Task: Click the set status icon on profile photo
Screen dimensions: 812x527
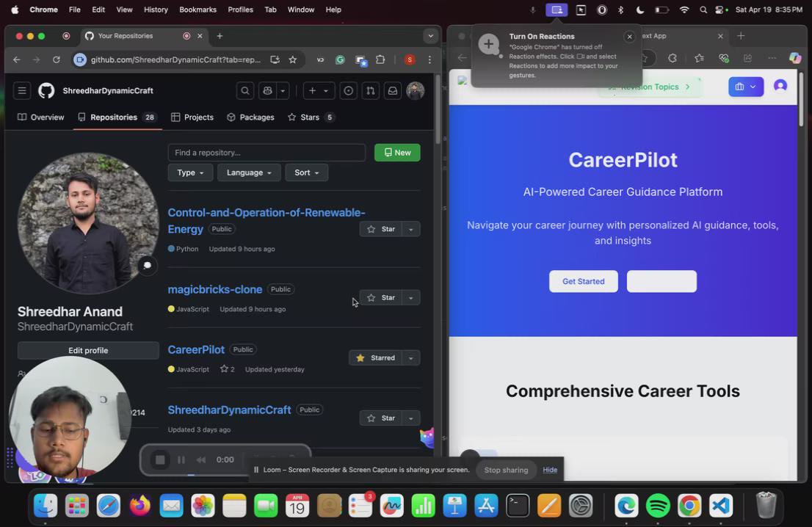Action: coord(148,266)
